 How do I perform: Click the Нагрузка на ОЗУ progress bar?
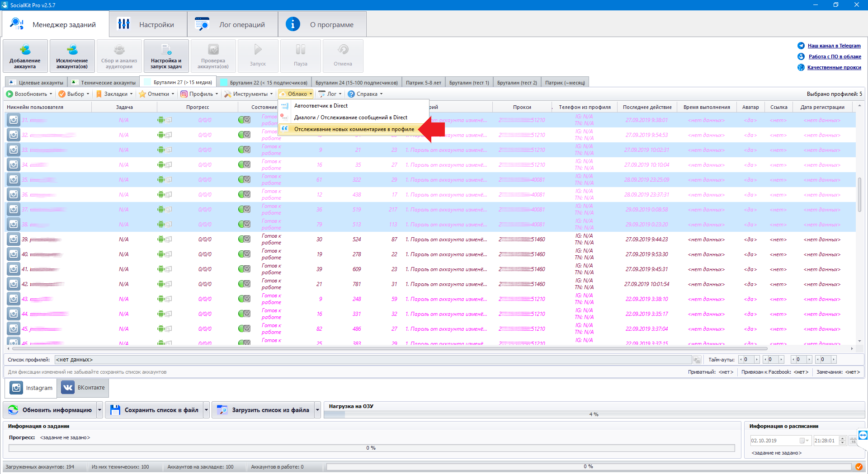coord(594,414)
